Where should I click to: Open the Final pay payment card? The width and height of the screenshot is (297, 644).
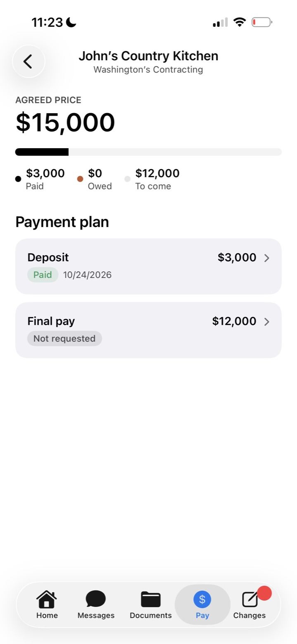point(148,330)
